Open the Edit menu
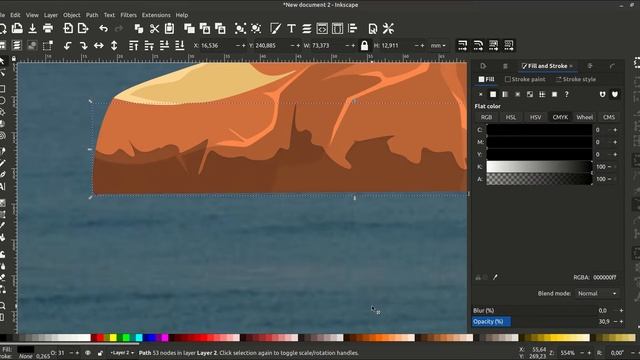Image resolution: width=640 pixels, height=360 pixels. 15,15
